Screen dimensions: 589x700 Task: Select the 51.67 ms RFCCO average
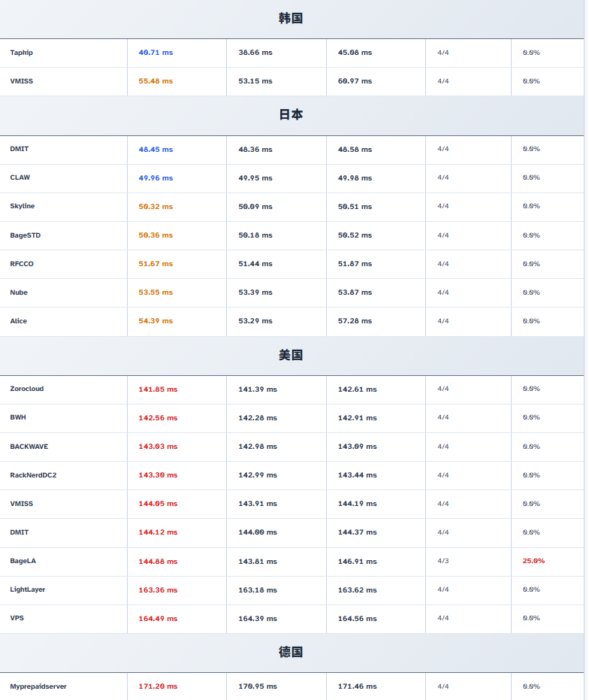coord(156,264)
